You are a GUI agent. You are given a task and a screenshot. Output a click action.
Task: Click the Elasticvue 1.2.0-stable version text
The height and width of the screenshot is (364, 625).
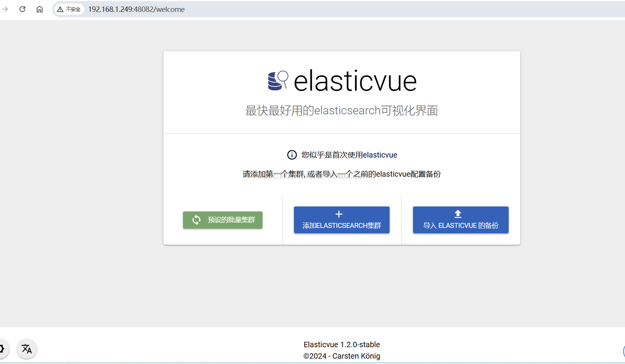click(x=341, y=344)
